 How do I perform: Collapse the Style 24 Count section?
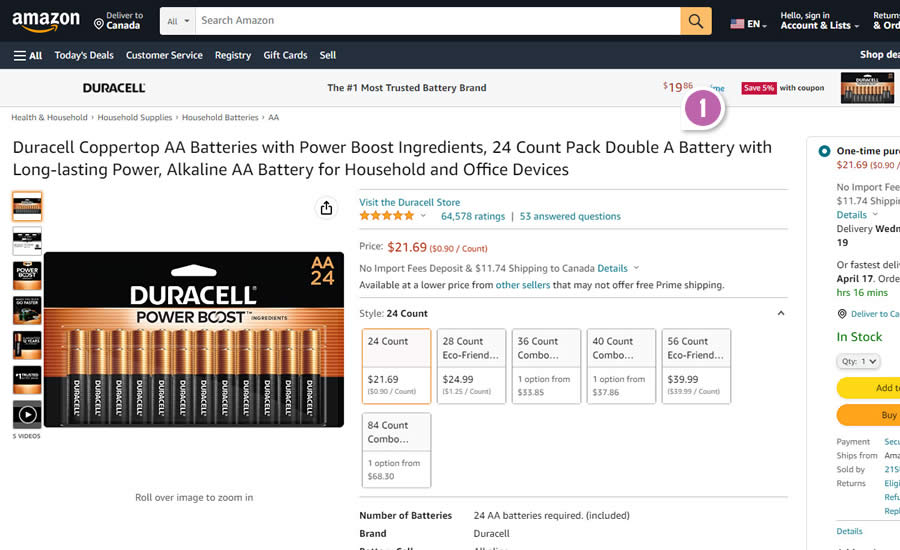pyautogui.click(x=781, y=314)
